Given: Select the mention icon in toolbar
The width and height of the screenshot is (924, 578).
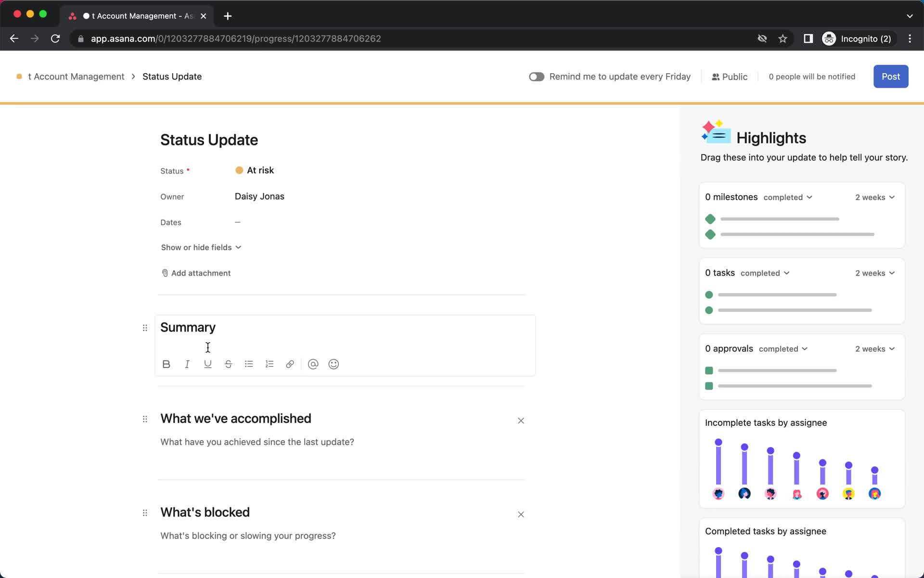Looking at the screenshot, I should [x=313, y=364].
